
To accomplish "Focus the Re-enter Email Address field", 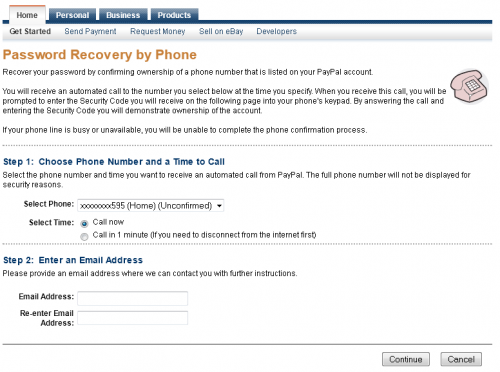I will tap(133, 318).
